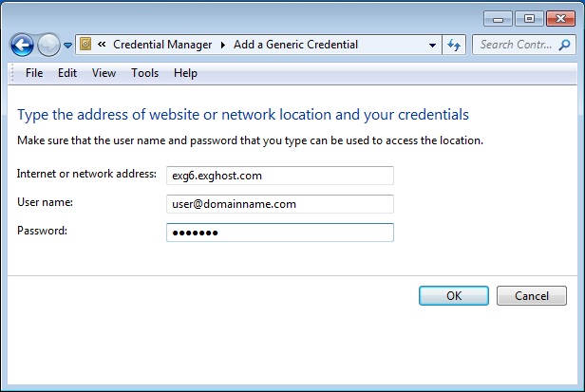Click the Cancel button
The width and height of the screenshot is (585, 392).
[532, 296]
